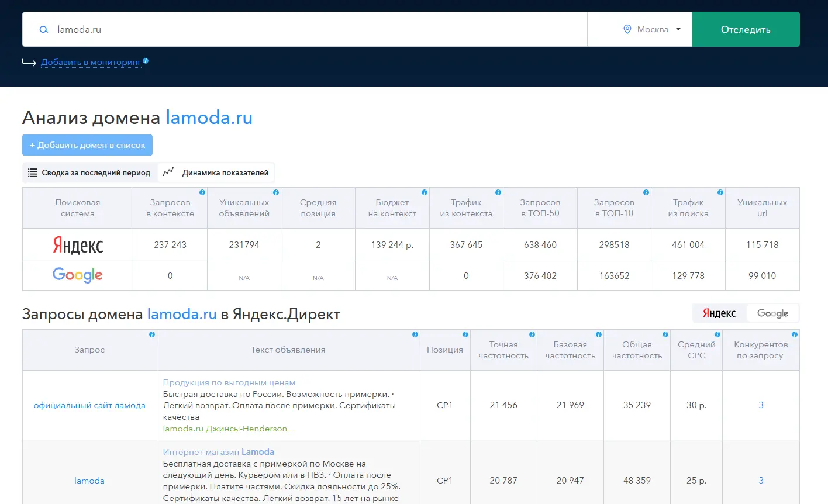Open info icon for Точная частотность
828x504 pixels.
click(x=532, y=334)
